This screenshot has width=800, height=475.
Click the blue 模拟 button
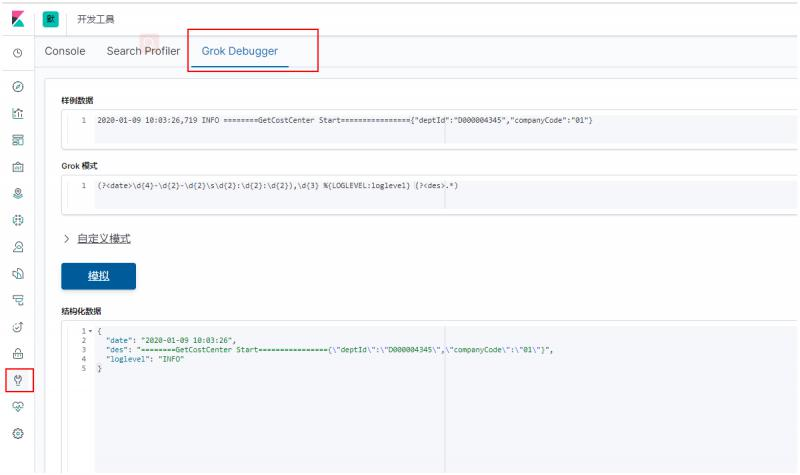pyautogui.click(x=98, y=276)
